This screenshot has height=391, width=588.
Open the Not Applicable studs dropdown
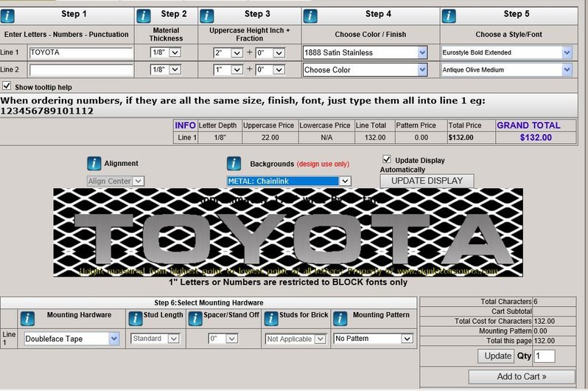point(295,339)
